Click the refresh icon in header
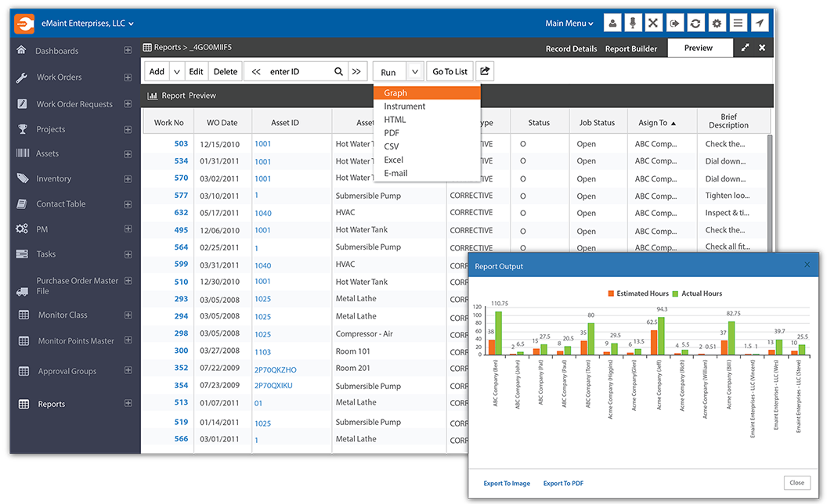Screen dimensions: 827x504 [x=695, y=23]
